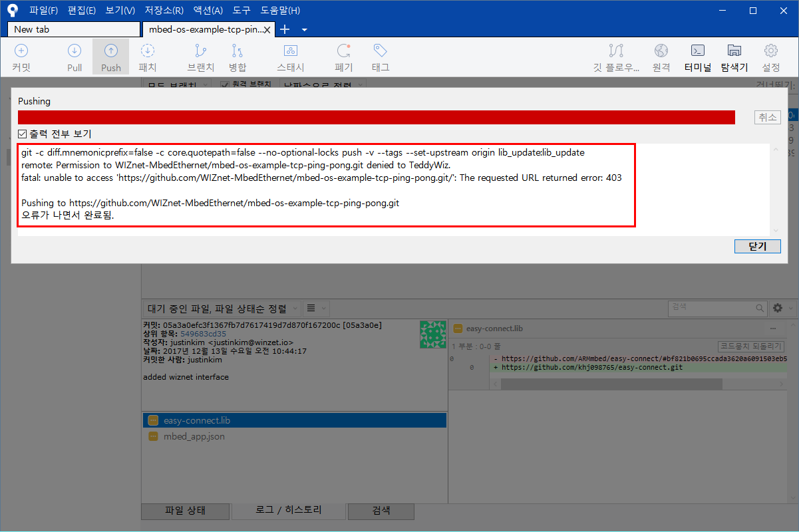
Task: Open the 보기(V) menu
Action: [x=120, y=10]
